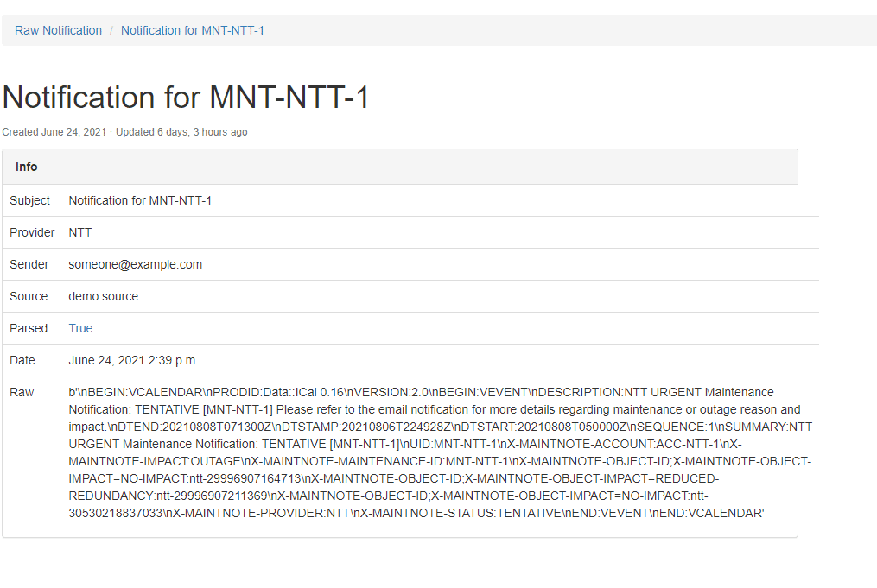Open the True link in Parsed row

point(80,328)
